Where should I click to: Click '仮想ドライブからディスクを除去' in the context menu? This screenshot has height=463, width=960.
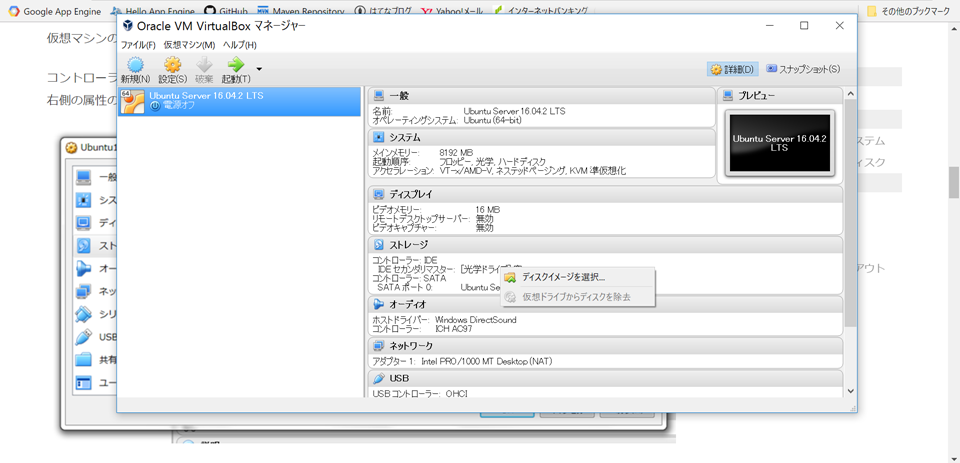click(x=577, y=297)
